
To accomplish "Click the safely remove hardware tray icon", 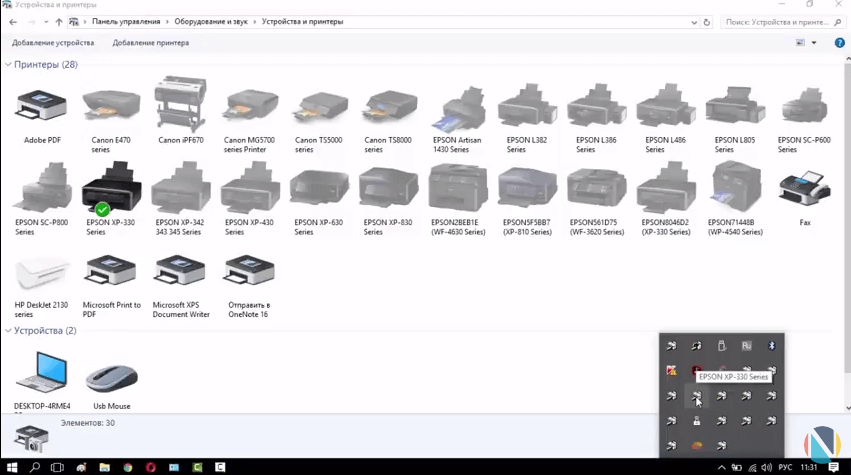I will point(721,346).
